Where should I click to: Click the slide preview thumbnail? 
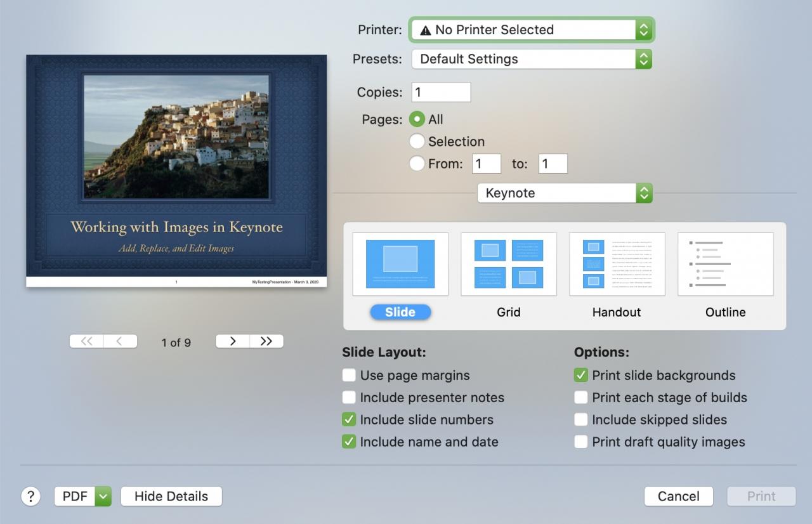pos(176,171)
